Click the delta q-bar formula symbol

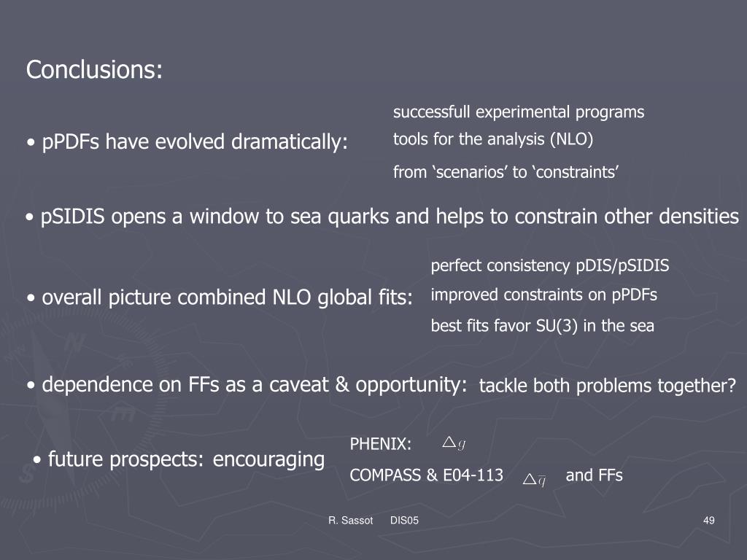[x=534, y=480]
